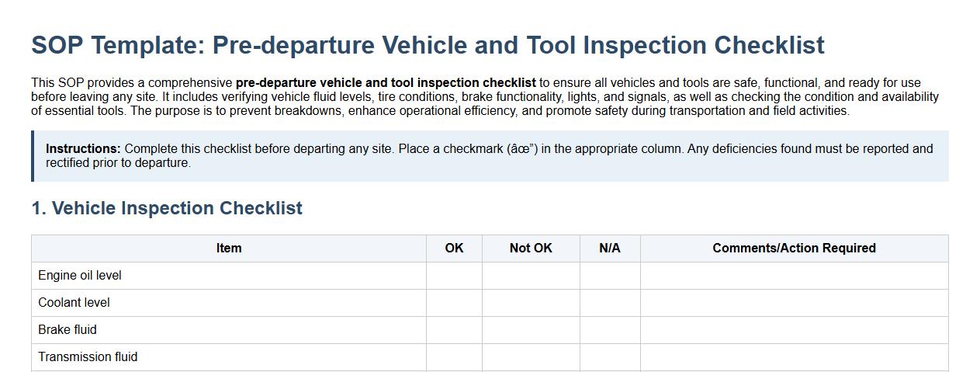980x372 pixels.
Task: Mark the OK cell for Engine oil level
Action: 454,276
